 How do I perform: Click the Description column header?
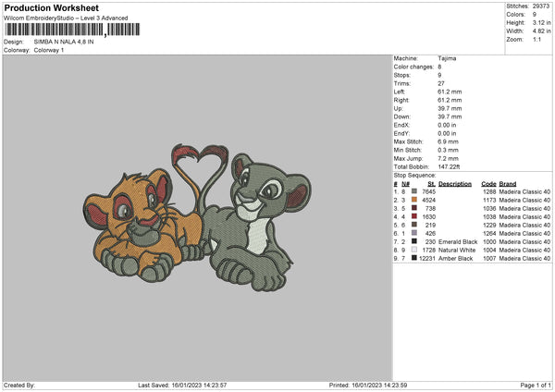coord(454,183)
